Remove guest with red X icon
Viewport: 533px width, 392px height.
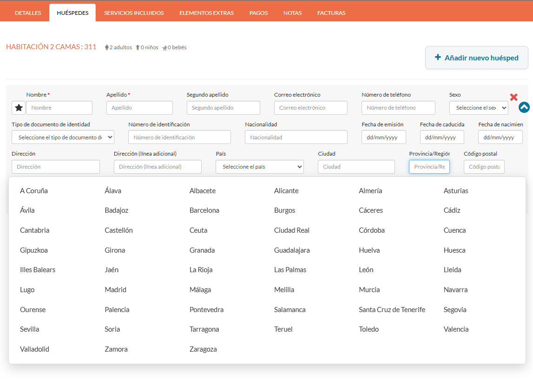513,97
